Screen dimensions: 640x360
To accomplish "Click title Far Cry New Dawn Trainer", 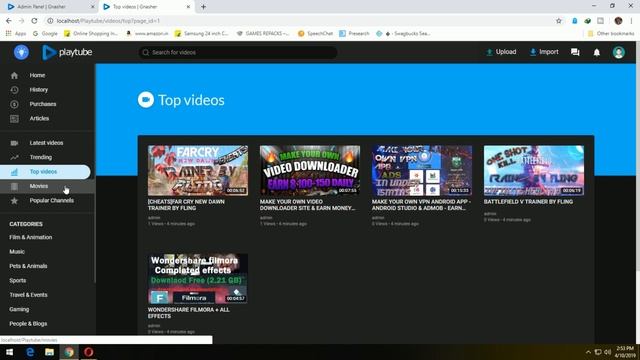I will (186, 205).
